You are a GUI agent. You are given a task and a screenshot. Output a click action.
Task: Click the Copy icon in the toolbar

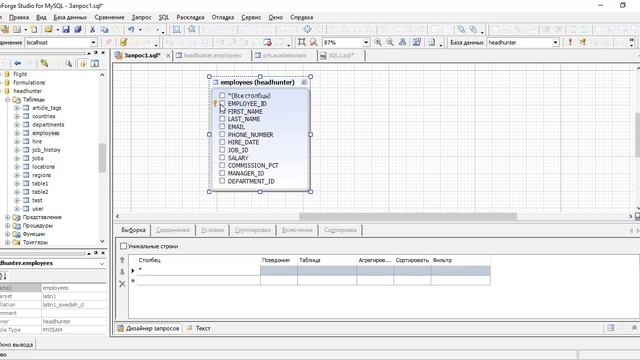(x=104, y=29)
